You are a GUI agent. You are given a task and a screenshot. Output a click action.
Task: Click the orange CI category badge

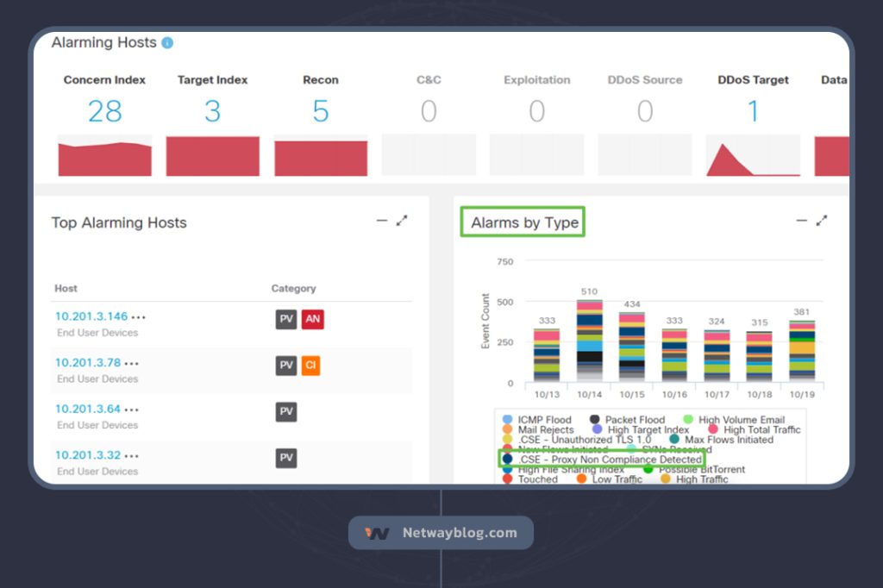pyautogui.click(x=310, y=366)
